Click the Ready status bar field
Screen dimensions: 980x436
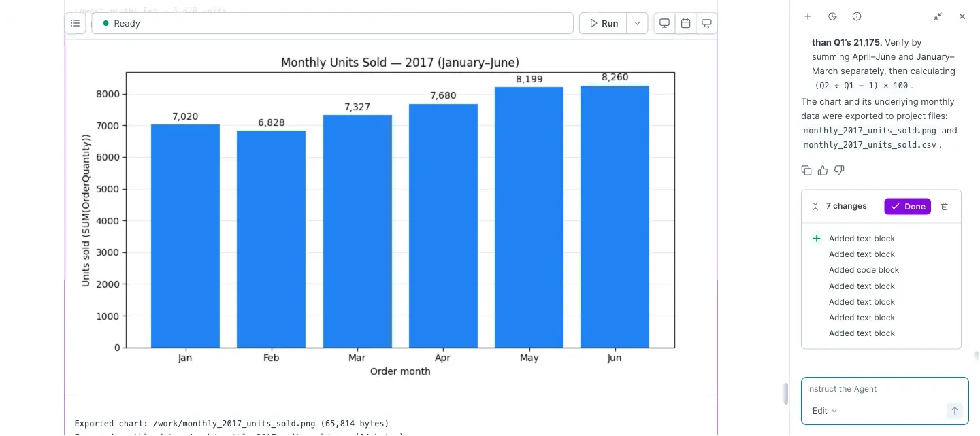point(333,23)
